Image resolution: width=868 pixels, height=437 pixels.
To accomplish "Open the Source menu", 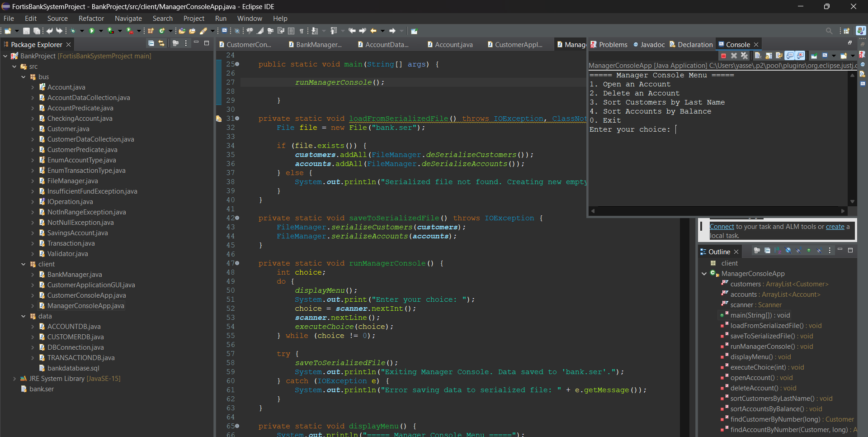I will tap(57, 19).
